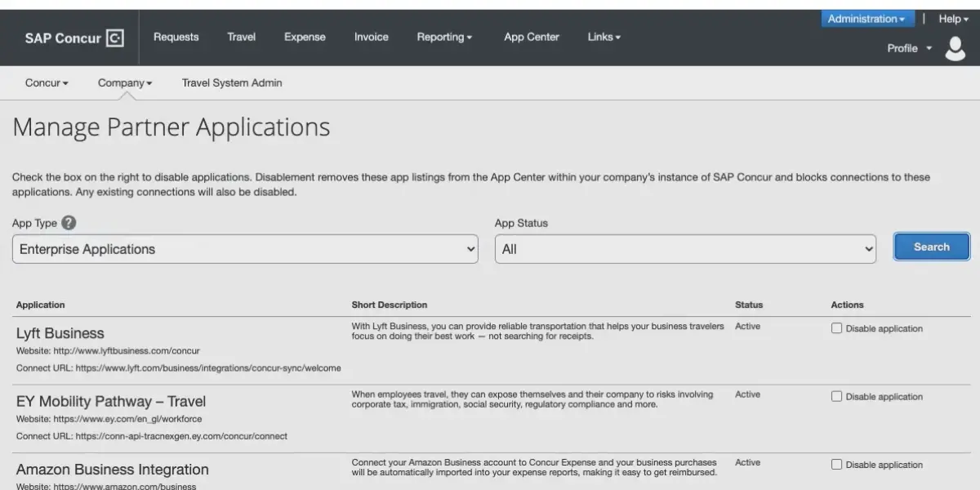Expand the Company submenu

click(125, 82)
